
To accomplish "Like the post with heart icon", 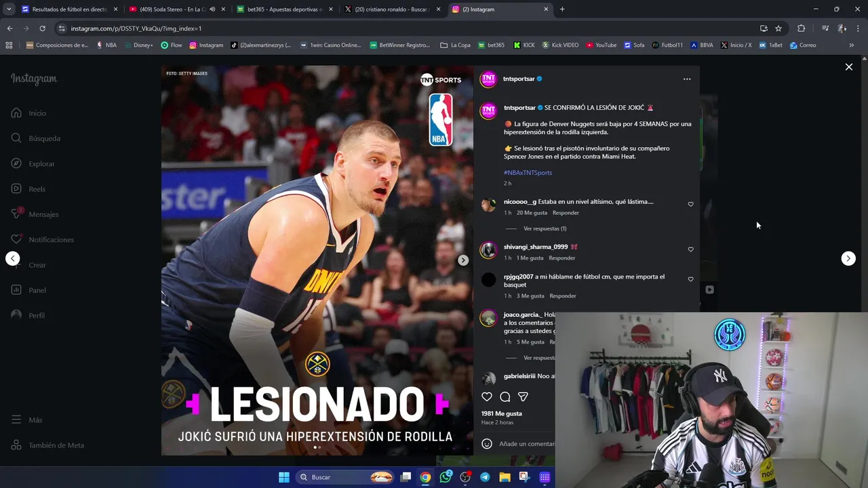I will click(x=487, y=396).
